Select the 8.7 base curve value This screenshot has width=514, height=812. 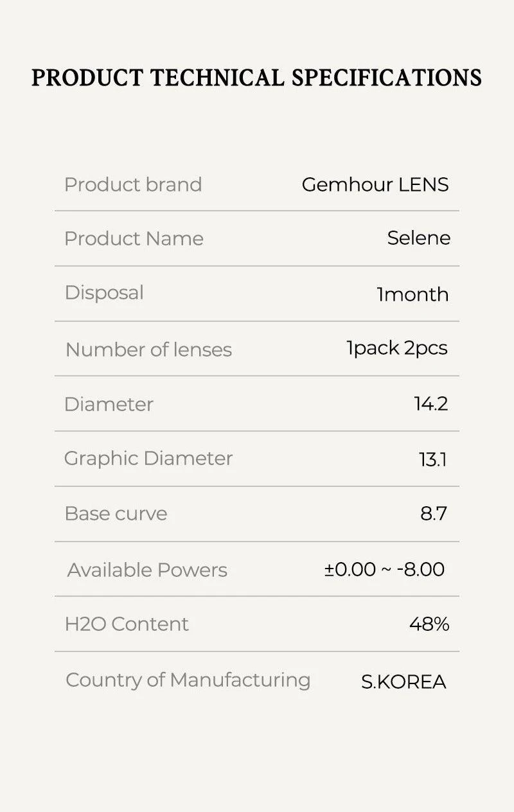[434, 513]
